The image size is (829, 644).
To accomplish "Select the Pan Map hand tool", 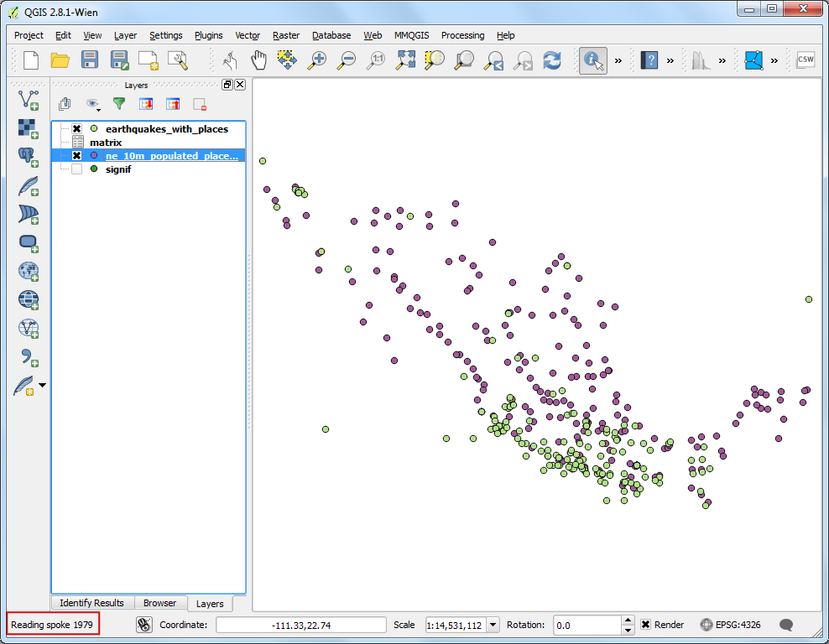I will (258, 60).
